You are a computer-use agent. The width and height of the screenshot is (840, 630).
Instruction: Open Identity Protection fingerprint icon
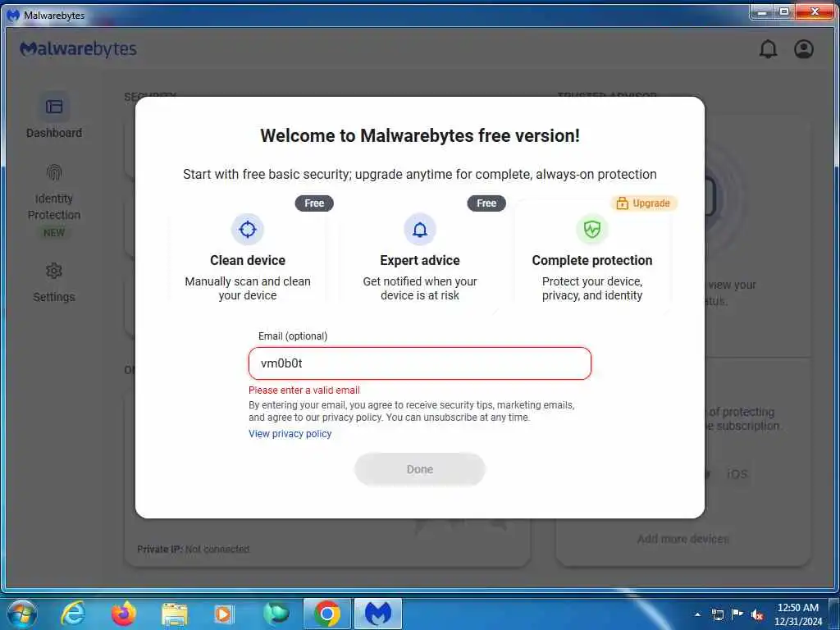(54, 172)
